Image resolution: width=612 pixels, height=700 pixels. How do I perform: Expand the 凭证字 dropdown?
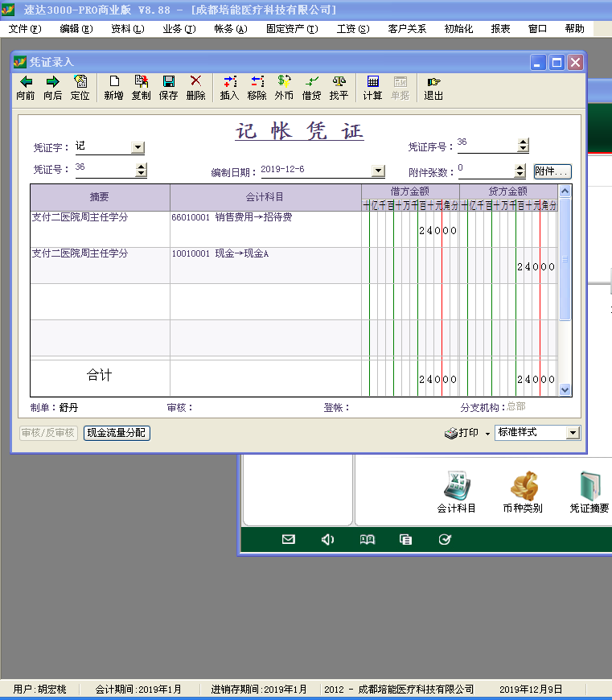[138, 147]
